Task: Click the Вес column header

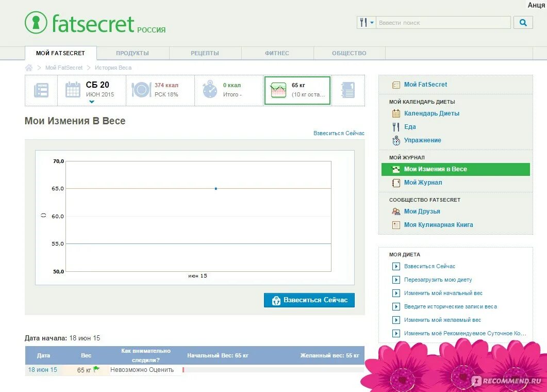Action: click(86, 355)
